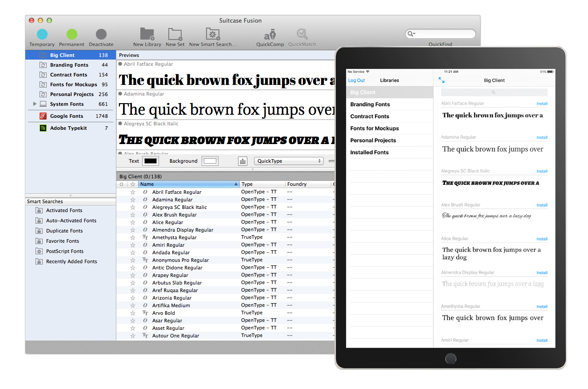Toggle the favorite star for Antic Didone Regular

(x=132, y=268)
